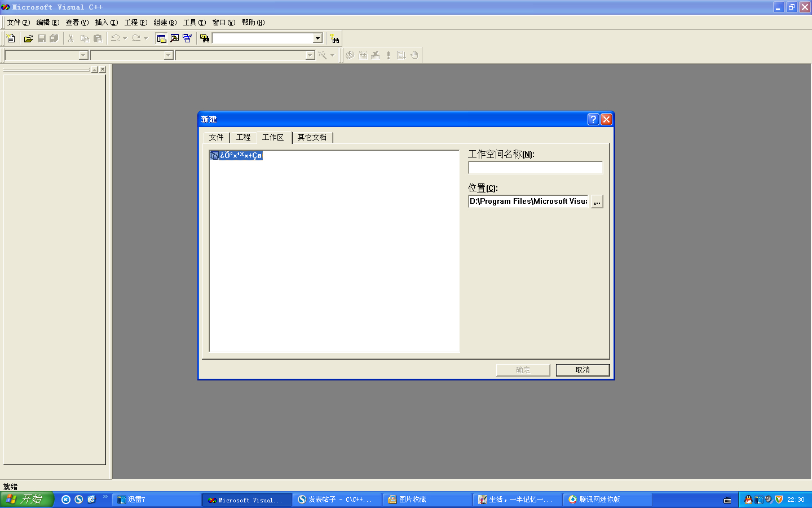Open the 迅雷7 taskbar item
Viewport: 812px width, 508px height.
click(157, 500)
